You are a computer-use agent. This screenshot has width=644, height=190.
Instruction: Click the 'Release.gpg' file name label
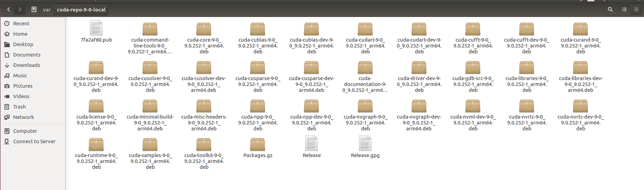click(365, 155)
